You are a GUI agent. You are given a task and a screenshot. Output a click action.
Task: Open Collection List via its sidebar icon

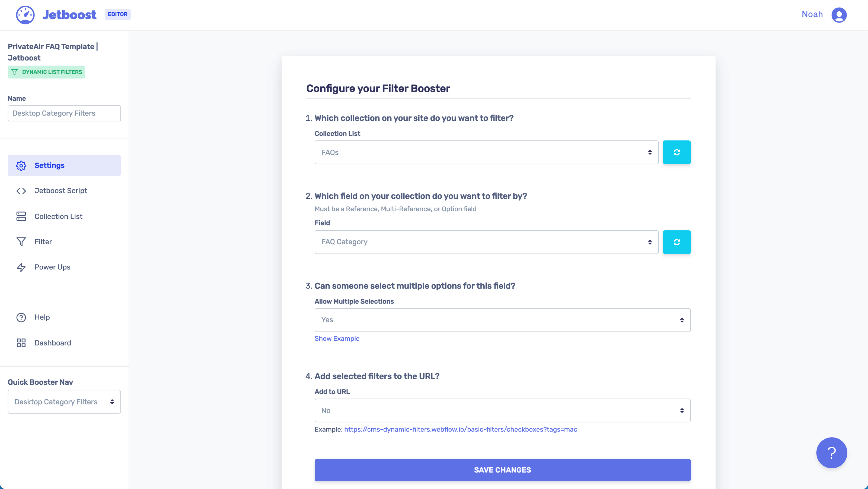(21, 216)
